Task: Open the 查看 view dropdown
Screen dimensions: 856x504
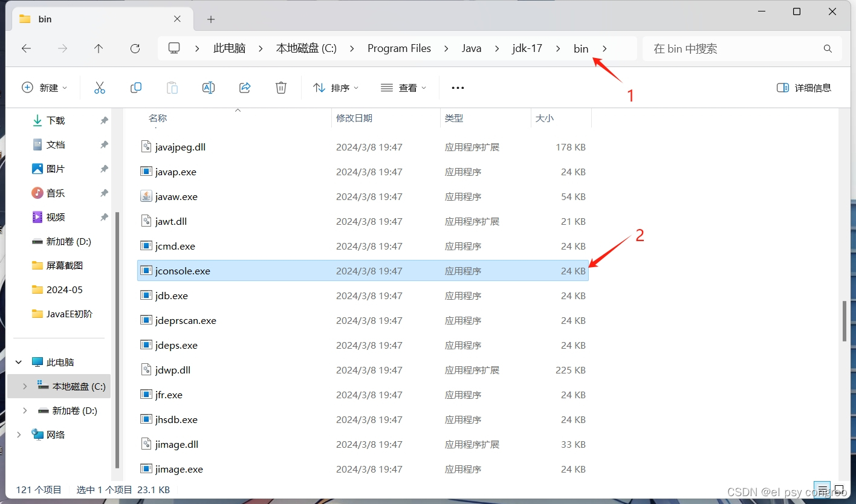Action: [404, 88]
